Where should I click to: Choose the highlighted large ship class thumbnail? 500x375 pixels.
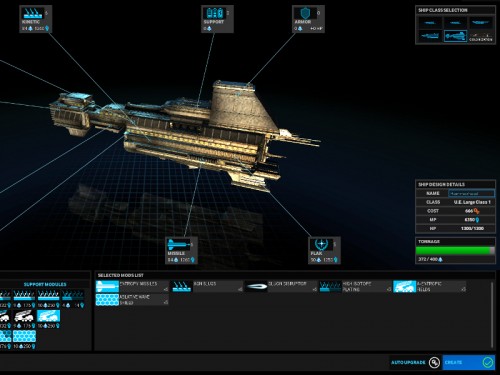[455, 36]
